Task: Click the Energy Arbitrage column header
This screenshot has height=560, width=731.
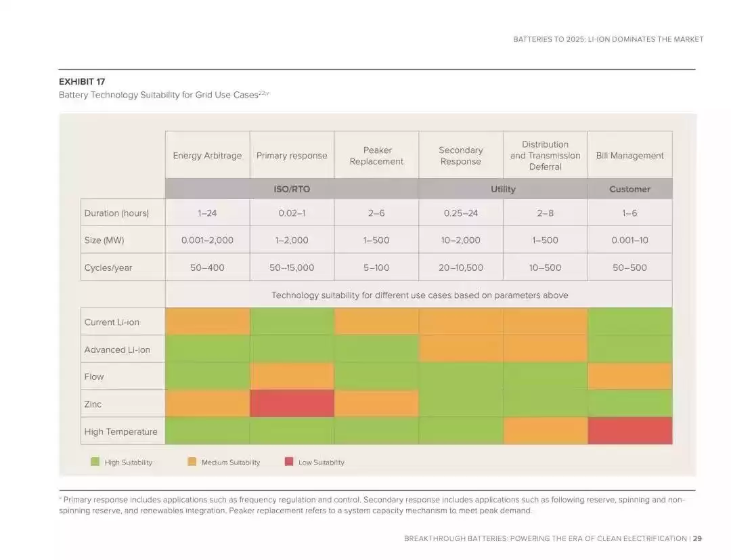Action: (207, 156)
